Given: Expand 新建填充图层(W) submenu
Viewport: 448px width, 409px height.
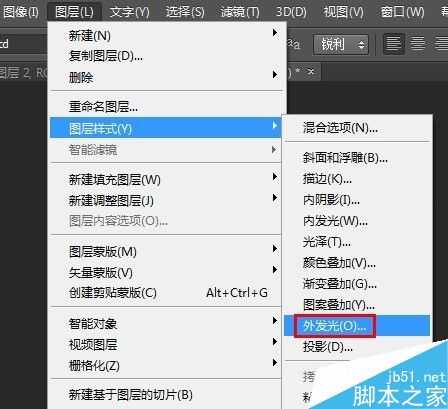Looking at the screenshot, I should pos(167,180).
